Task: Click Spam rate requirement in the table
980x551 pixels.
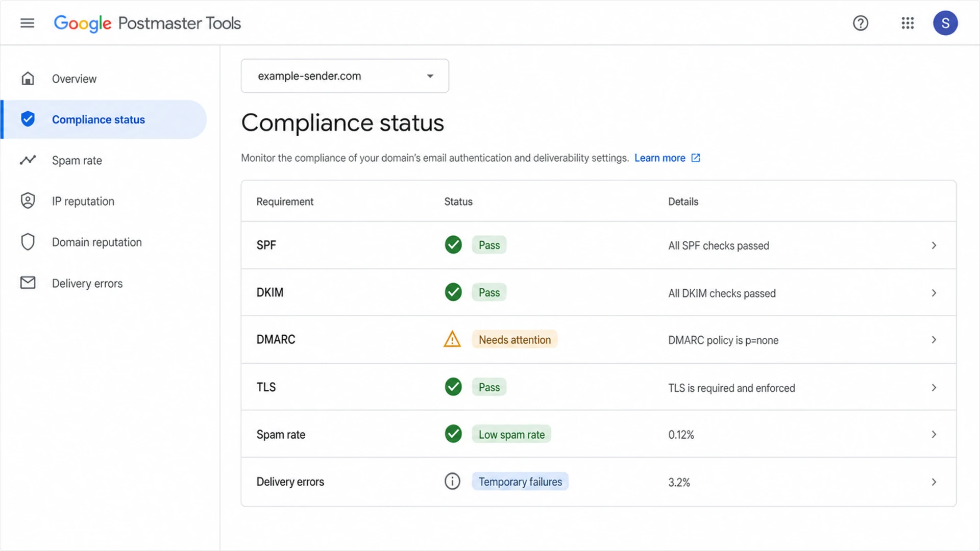Action: click(x=281, y=435)
